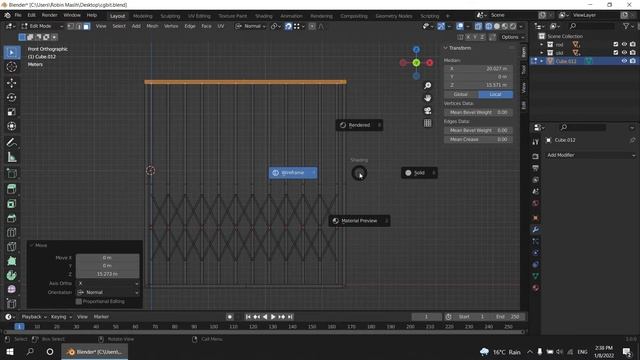Open Windows taskbar search
This screenshot has width=640, height=360.
click(30, 352)
